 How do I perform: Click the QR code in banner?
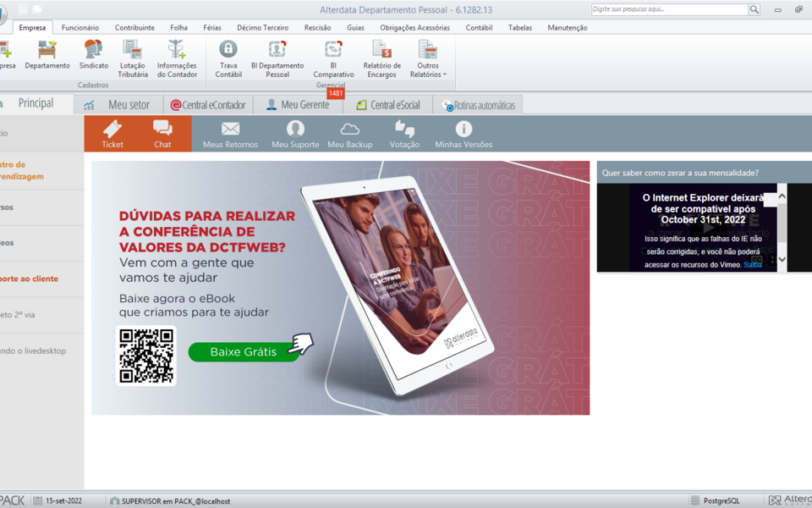(146, 356)
